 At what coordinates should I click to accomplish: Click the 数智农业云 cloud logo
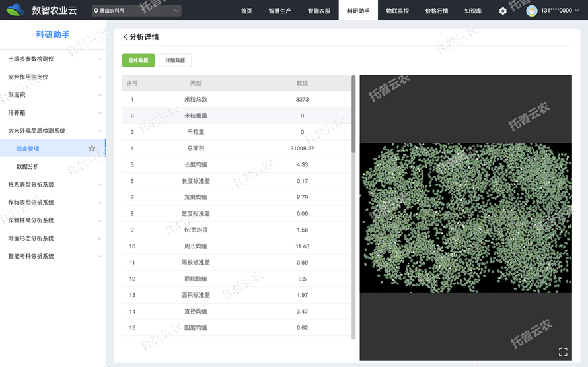click(x=15, y=10)
